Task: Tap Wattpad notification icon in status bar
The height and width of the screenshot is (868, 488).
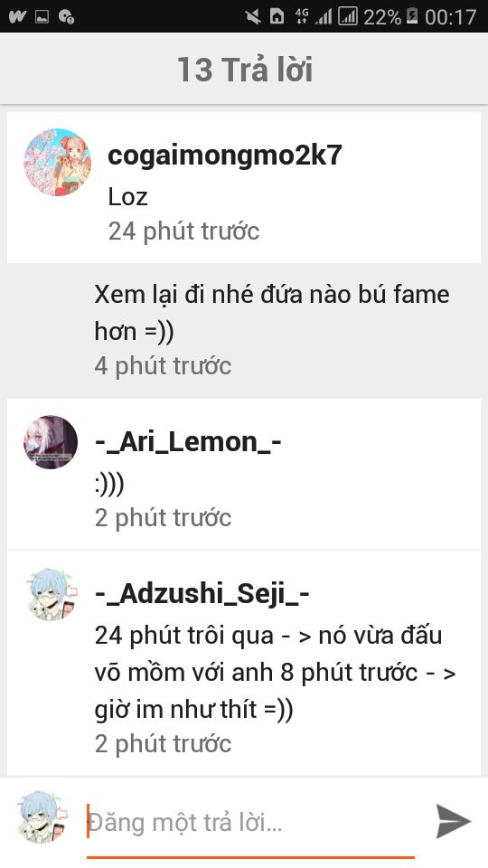Action: (x=17, y=16)
